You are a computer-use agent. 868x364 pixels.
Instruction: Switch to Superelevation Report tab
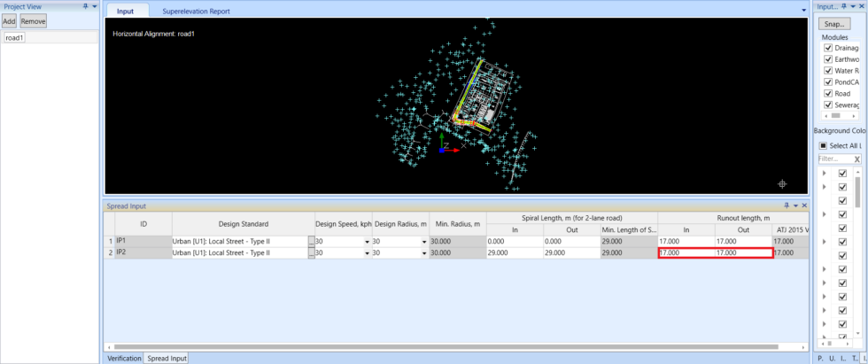[196, 12]
